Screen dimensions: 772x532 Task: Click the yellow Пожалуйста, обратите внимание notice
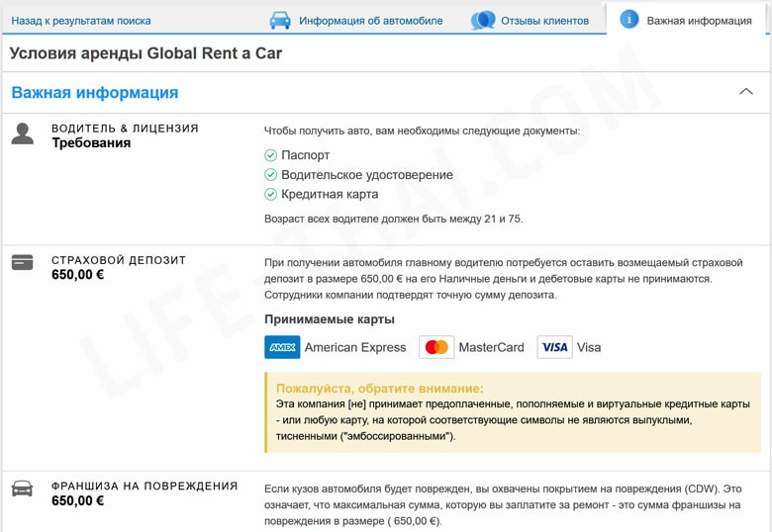(x=512, y=411)
